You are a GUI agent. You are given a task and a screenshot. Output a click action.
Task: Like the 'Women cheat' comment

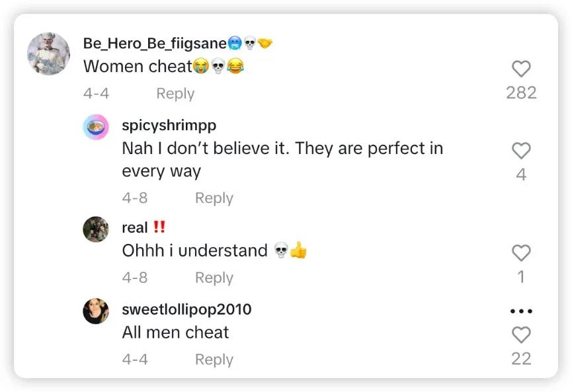pyautogui.click(x=521, y=69)
